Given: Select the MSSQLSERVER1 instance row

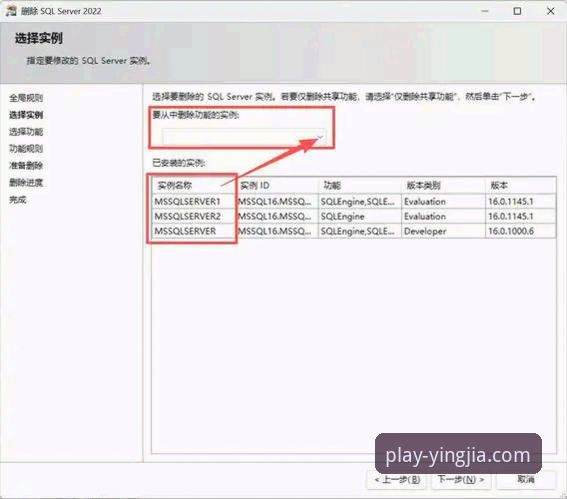Looking at the screenshot, I should coord(354,201).
